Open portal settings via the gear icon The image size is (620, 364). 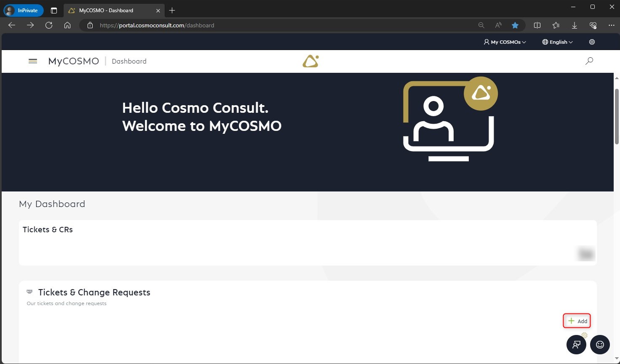[591, 42]
